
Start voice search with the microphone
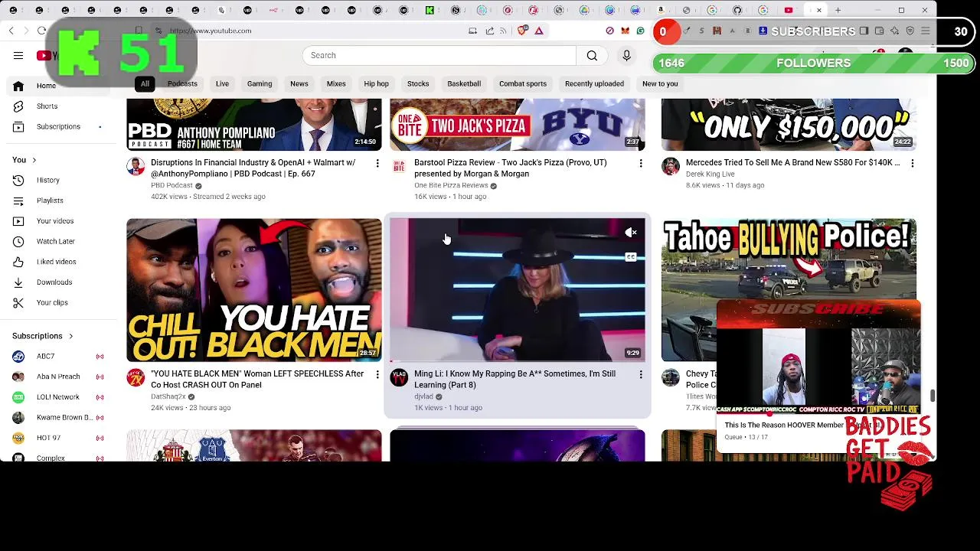626,55
